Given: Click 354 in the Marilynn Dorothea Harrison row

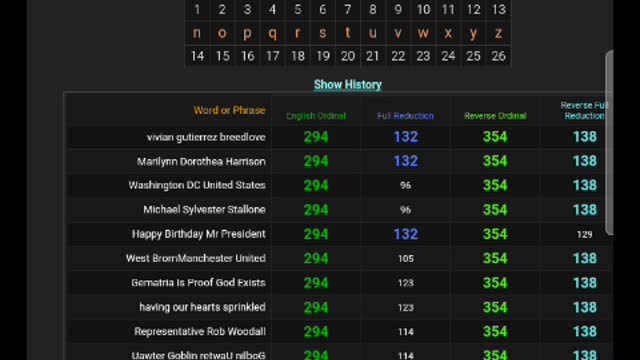Looking at the screenshot, I should coord(495,161).
